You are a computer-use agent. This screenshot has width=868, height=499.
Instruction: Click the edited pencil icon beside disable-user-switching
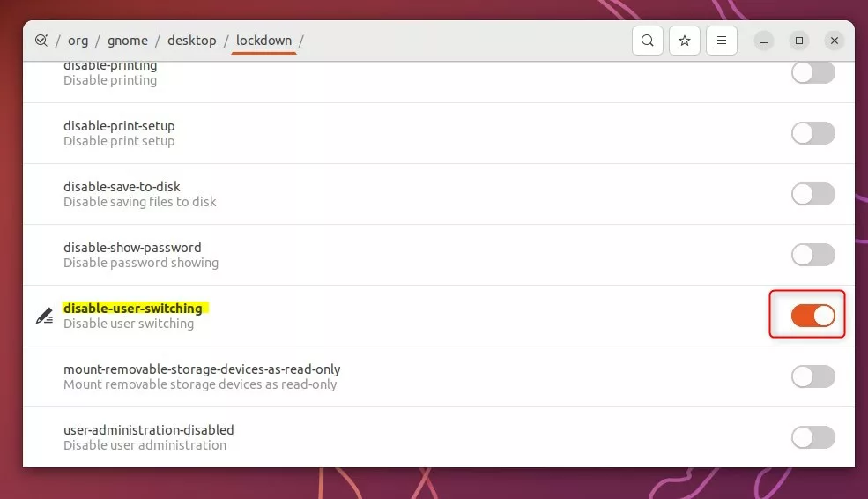point(44,316)
